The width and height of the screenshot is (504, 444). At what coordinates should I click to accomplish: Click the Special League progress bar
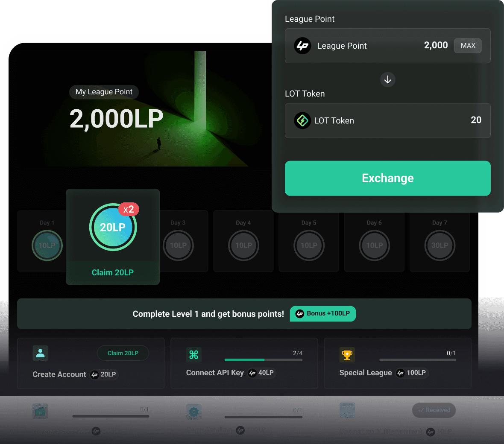(x=418, y=360)
